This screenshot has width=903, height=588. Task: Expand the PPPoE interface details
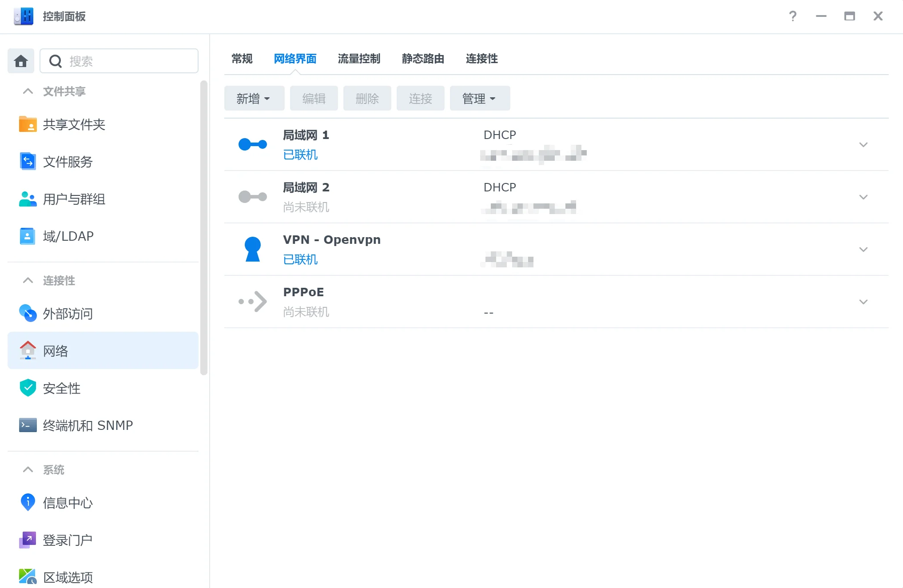click(863, 302)
